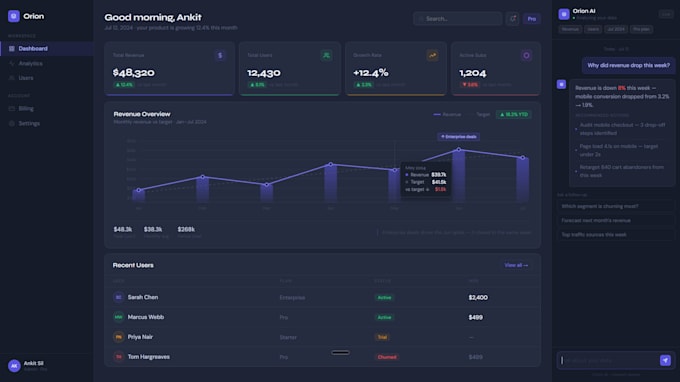Image resolution: width=680 pixels, height=382 pixels.
Task: Click the July data point on revenue line
Action: click(x=523, y=157)
